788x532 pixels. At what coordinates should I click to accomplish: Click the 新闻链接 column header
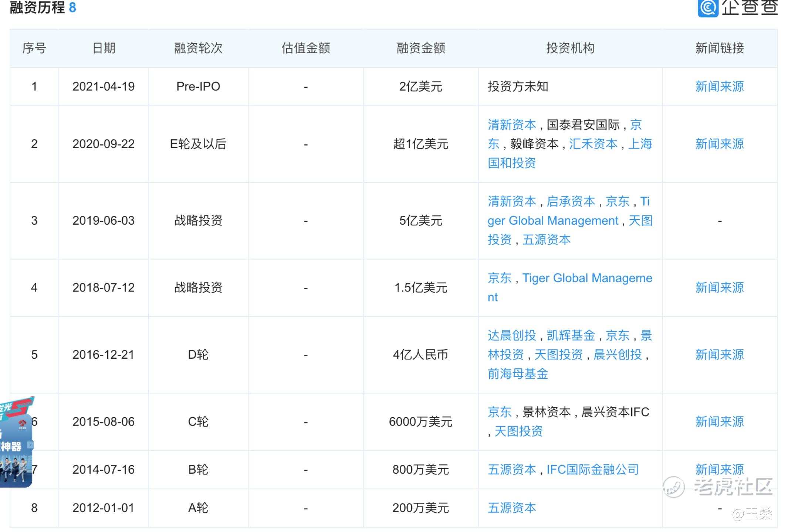coord(719,48)
